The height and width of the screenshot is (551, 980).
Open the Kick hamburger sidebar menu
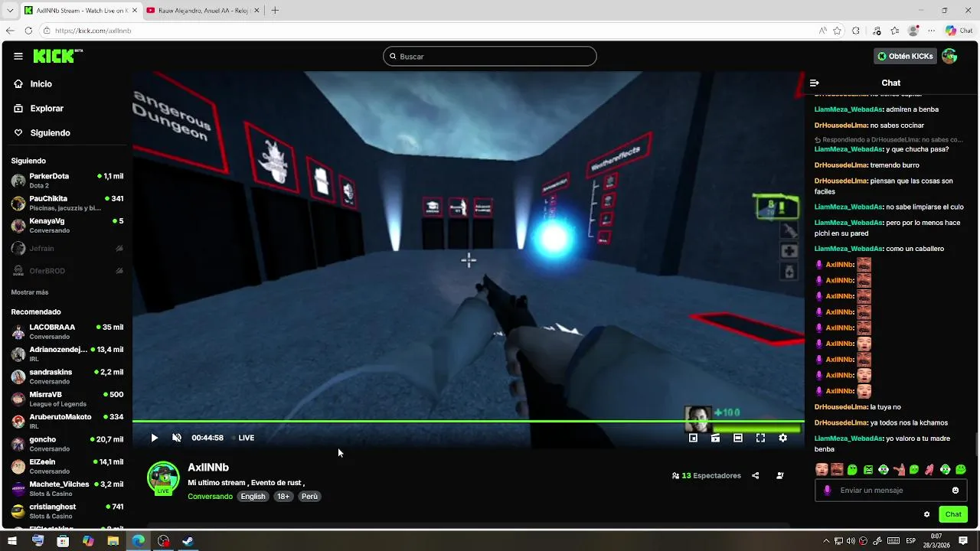(18, 56)
